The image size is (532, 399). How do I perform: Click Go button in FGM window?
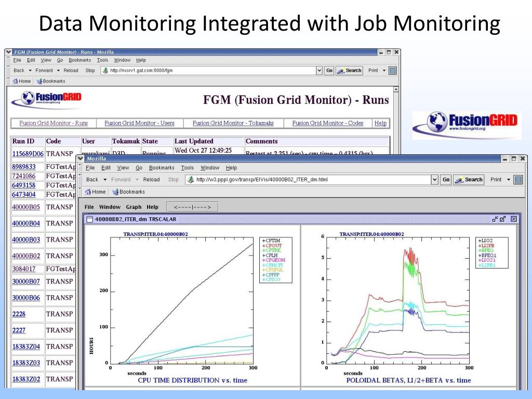click(x=329, y=71)
